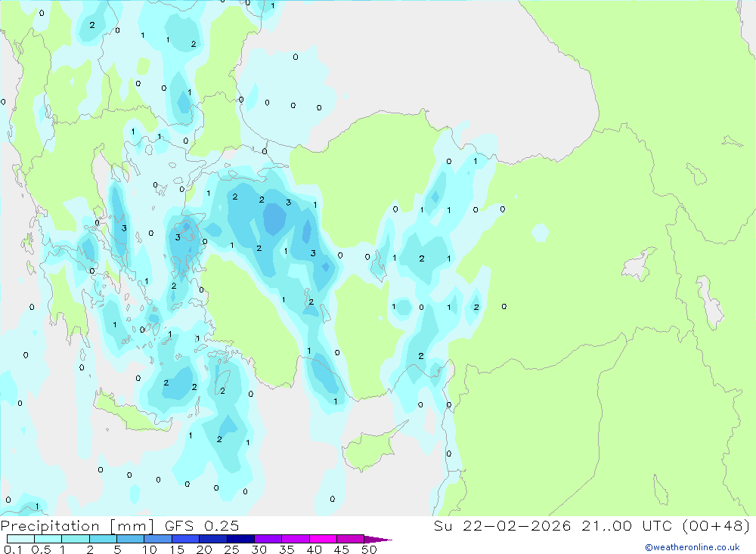Click the "0.1" legend scale label
756x554 pixels.
point(13,549)
